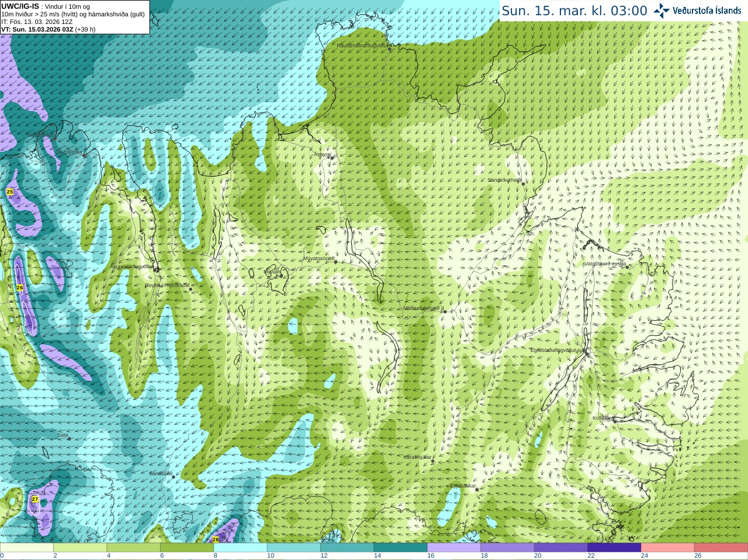This screenshot has width=748, height=560.
Task: Select the 8–10 m/s light cyan legend swatch
Action: [240, 548]
